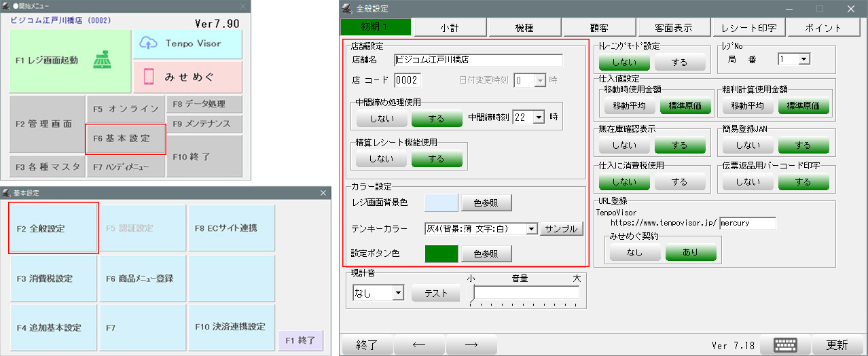Click the レジ画面背景色 light blue swatch
868x356 pixels.
(441, 202)
